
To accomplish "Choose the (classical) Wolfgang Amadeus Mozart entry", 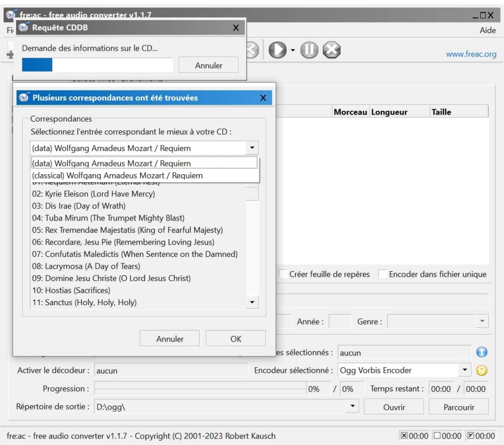I will 144,176.
